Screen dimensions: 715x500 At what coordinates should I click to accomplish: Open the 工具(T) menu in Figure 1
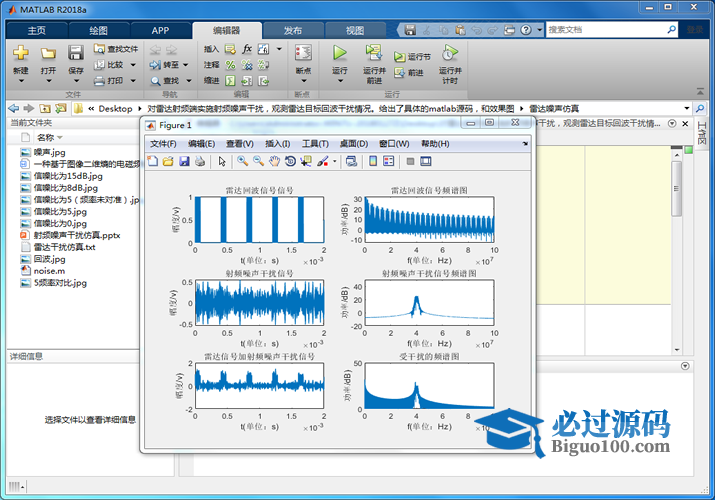[x=315, y=144]
